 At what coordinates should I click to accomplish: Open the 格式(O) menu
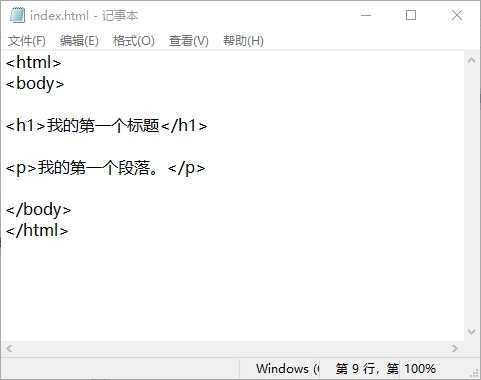134,41
